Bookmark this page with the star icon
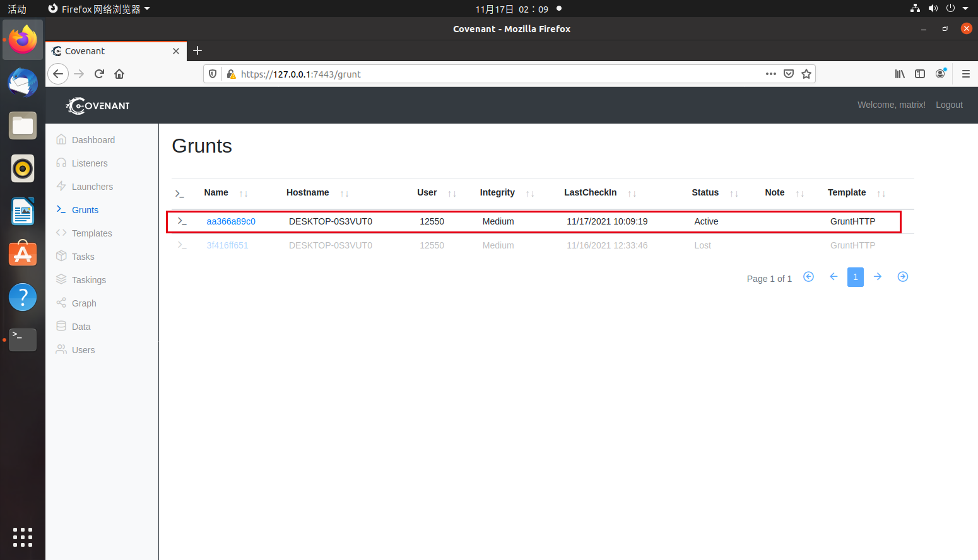 (x=806, y=74)
